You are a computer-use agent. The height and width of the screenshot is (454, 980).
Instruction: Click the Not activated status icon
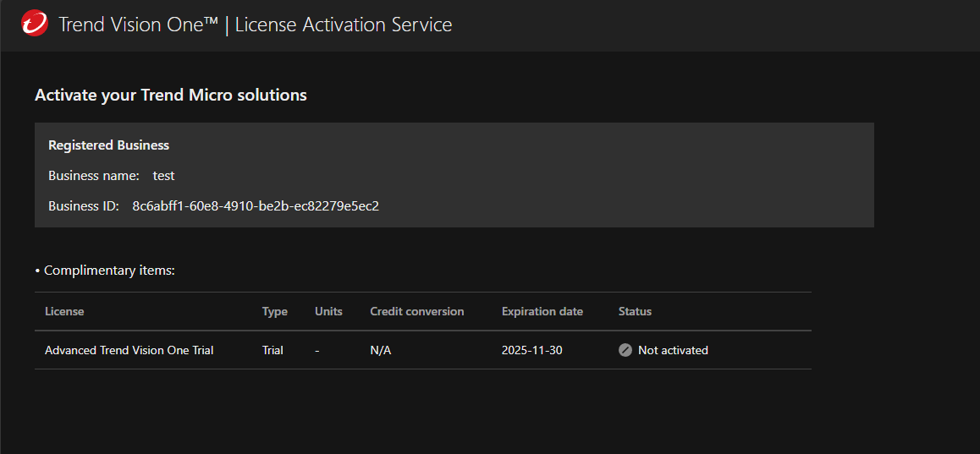point(625,350)
